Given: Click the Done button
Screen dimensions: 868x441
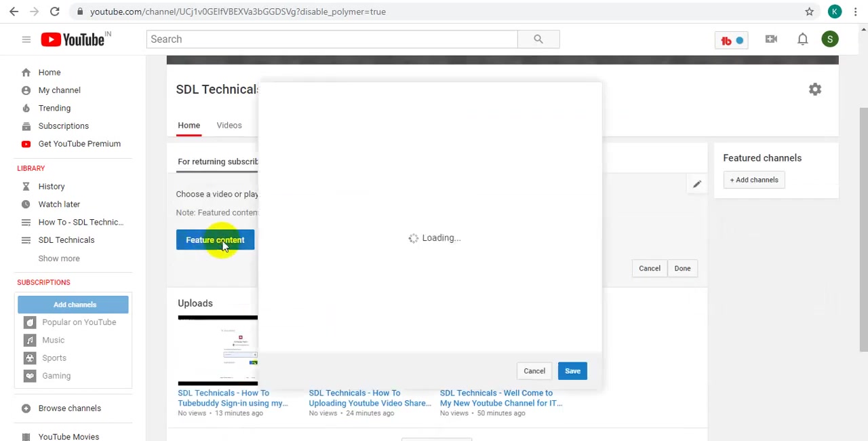Looking at the screenshot, I should (x=682, y=269).
